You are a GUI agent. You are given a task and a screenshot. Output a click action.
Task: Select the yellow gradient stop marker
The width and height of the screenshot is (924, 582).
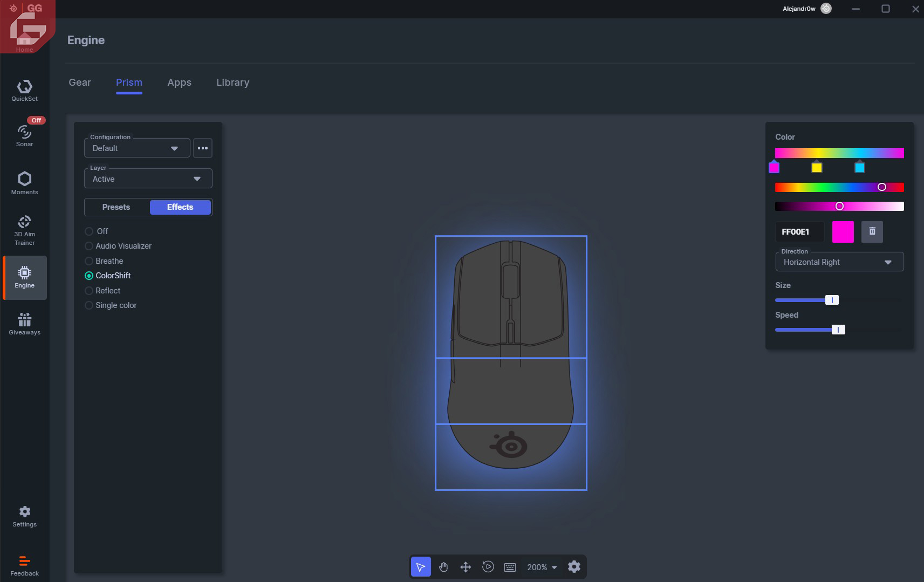pos(817,167)
